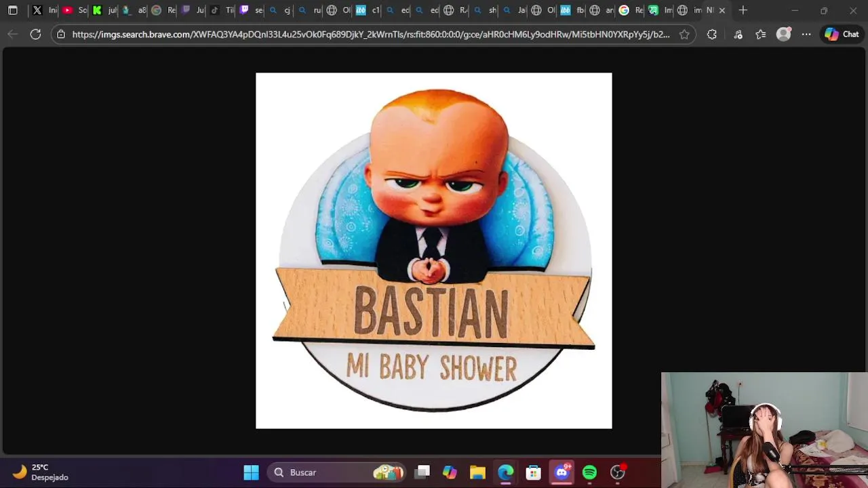Switch to the X tab labeled Ini
Screen dimensions: 868x488
[44, 10]
